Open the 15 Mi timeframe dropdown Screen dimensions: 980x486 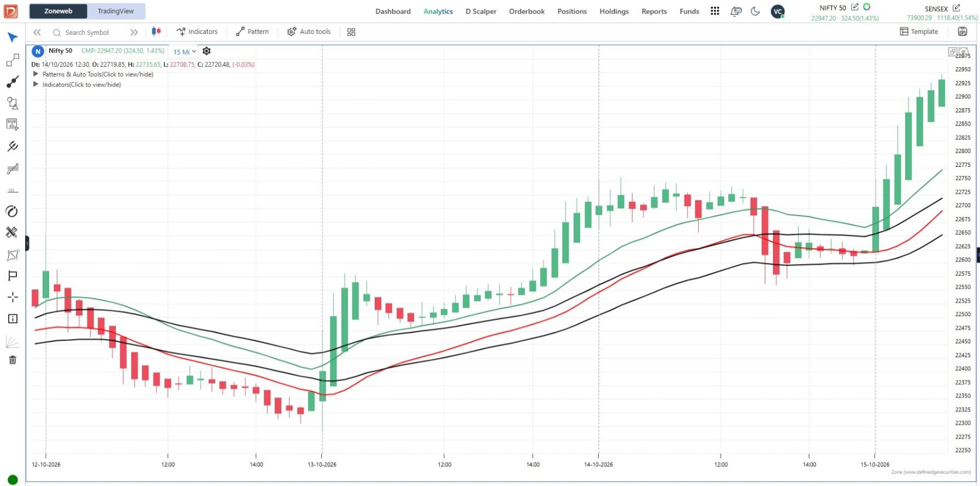tap(185, 52)
